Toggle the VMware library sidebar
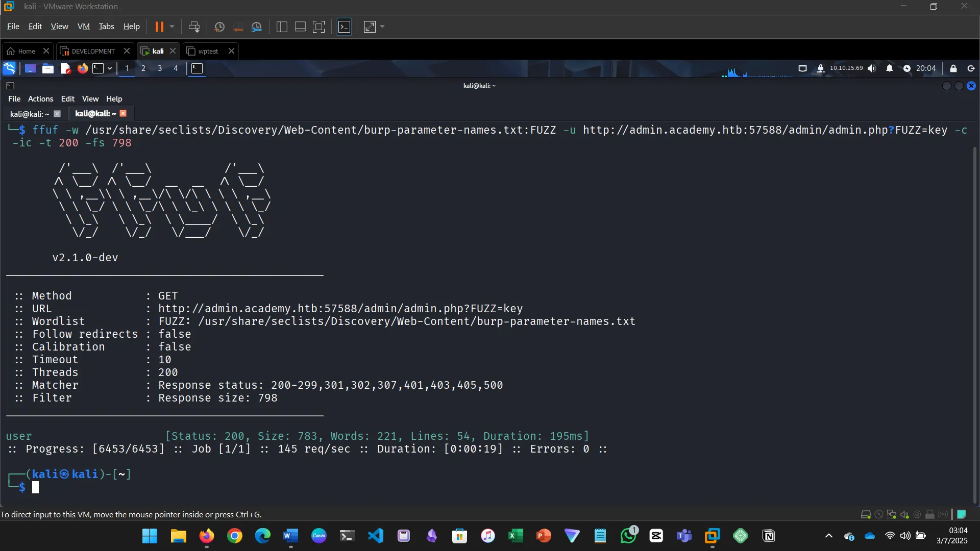The width and height of the screenshot is (980, 551). point(281,27)
